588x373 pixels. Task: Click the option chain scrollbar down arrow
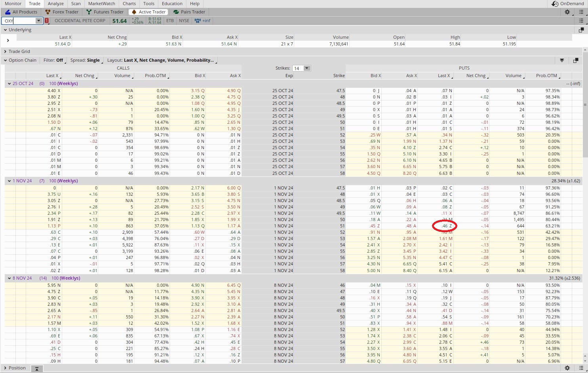click(x=585, y=361)
